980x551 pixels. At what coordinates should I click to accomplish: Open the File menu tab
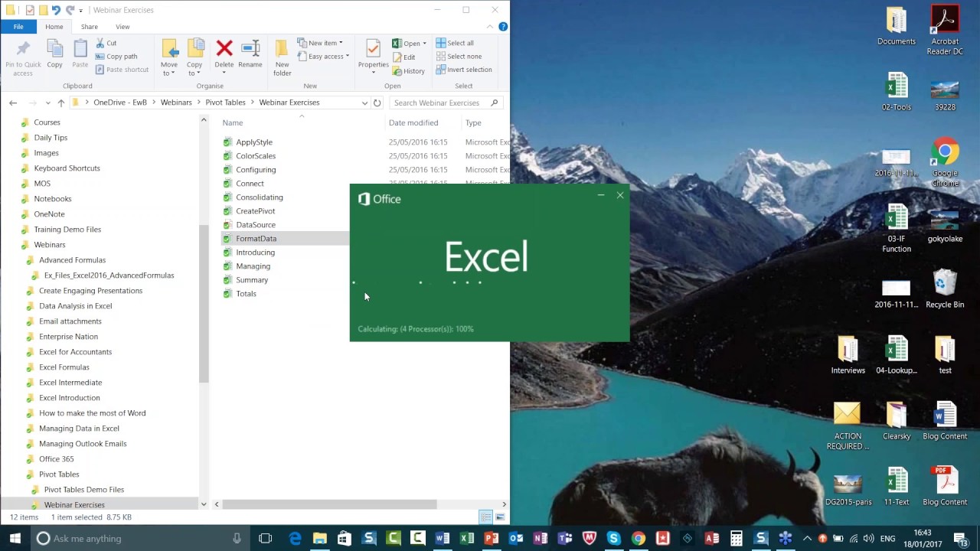(18, 26)
